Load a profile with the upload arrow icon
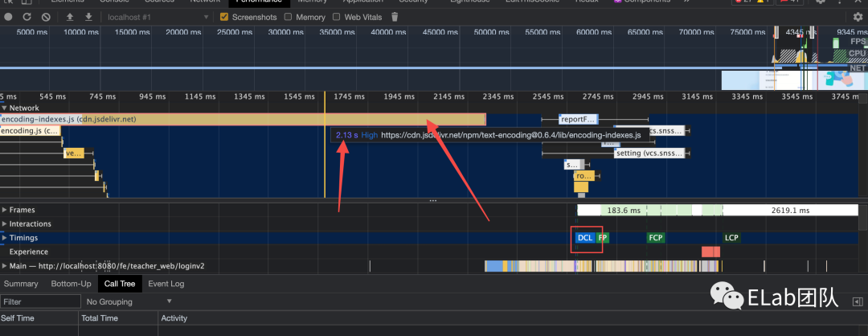 click(x=70, y=17)
